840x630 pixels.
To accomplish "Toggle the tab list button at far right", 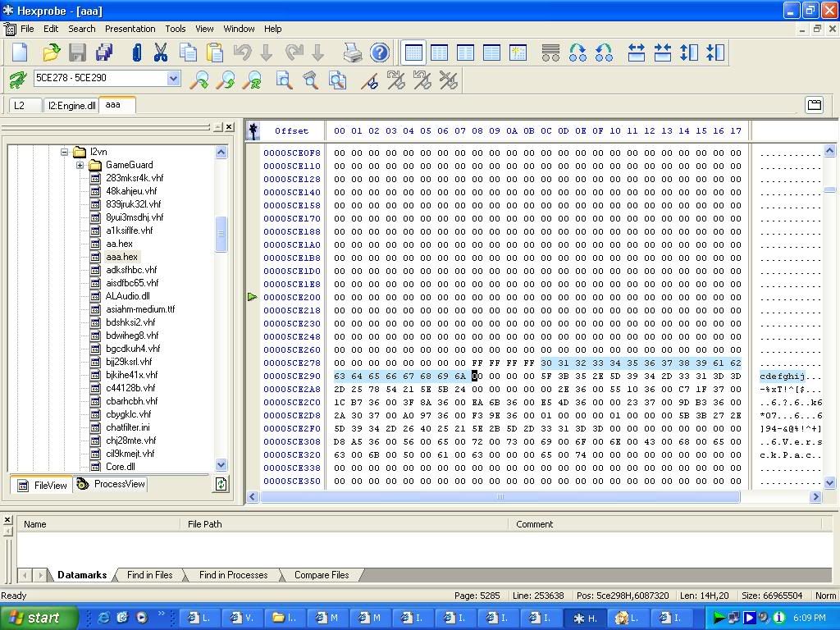I will point(814,105).
